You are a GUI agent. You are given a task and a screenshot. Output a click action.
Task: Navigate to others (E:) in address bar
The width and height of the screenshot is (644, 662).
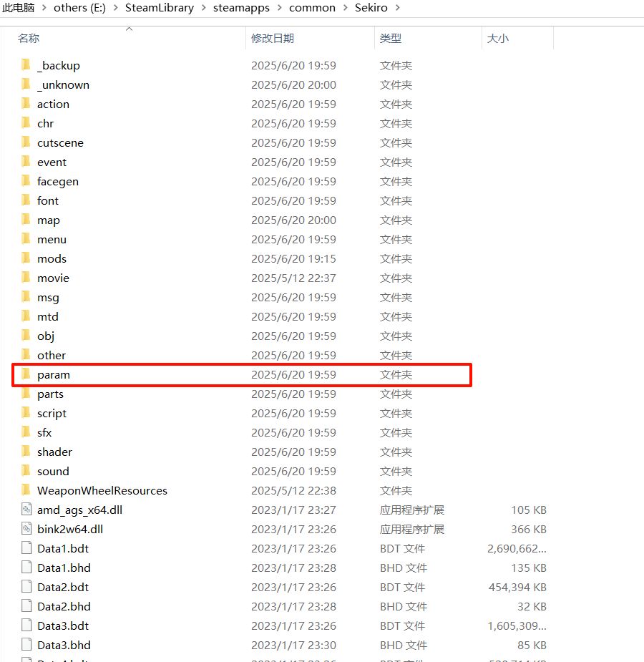tap(79, 8)
